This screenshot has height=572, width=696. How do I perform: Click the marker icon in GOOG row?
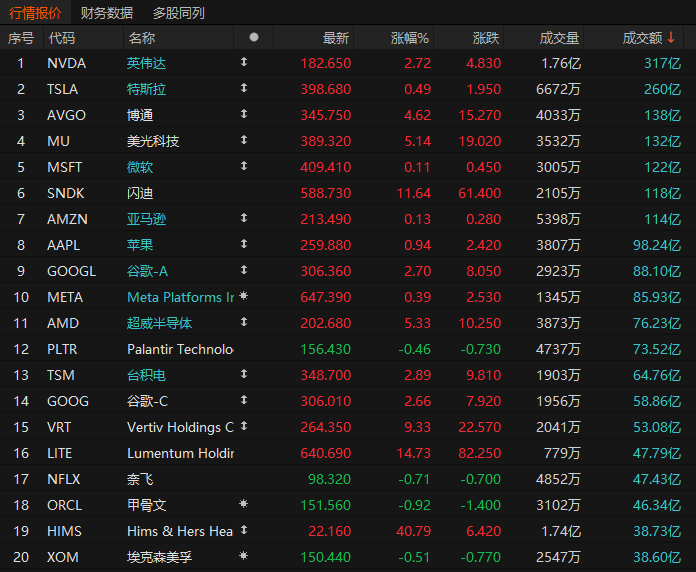244,400
